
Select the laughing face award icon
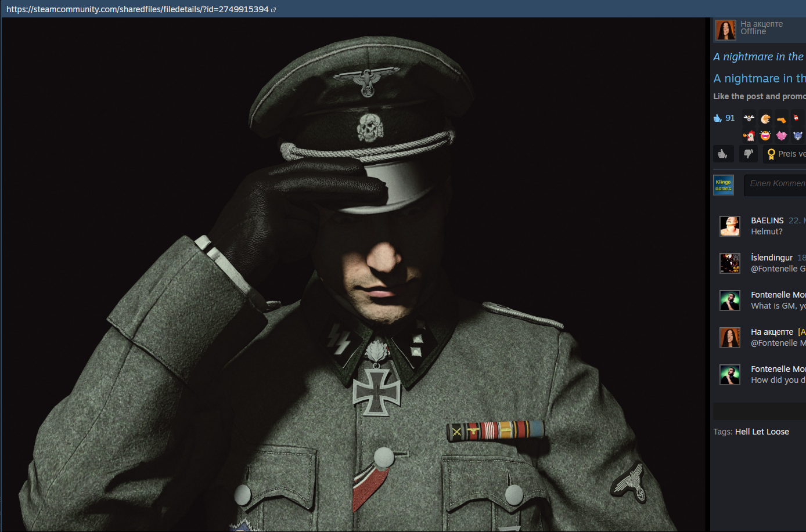tap(765, 136)
